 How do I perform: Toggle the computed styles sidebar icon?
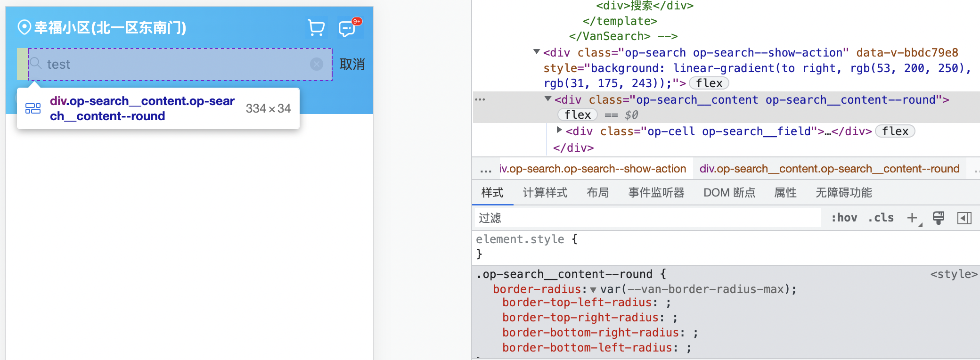[x=964, y=218]
